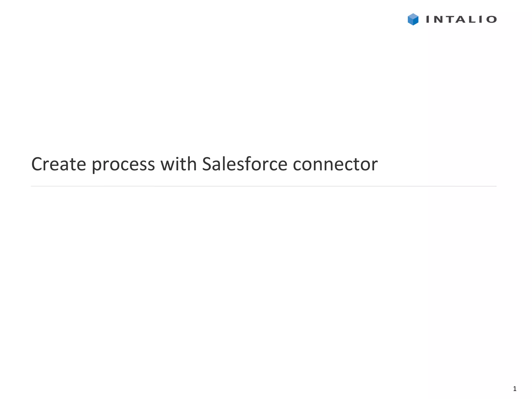Click the light top face of cube logo
532x399 pixels.
pyautogui.click(x=413, y=16)
